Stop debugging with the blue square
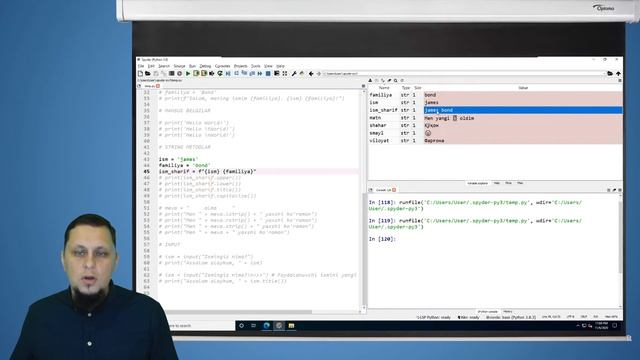 (268, 73)
